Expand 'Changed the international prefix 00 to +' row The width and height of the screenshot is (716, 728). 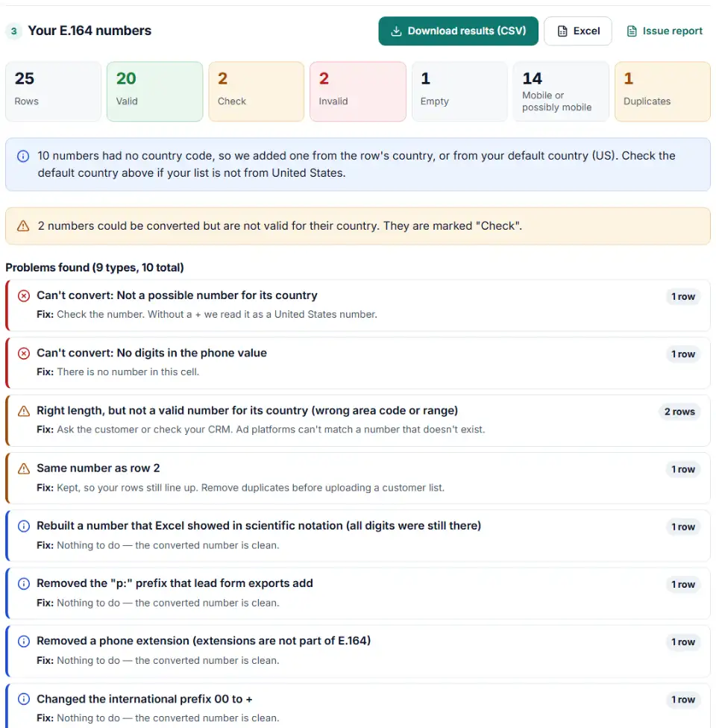point(357,706)
